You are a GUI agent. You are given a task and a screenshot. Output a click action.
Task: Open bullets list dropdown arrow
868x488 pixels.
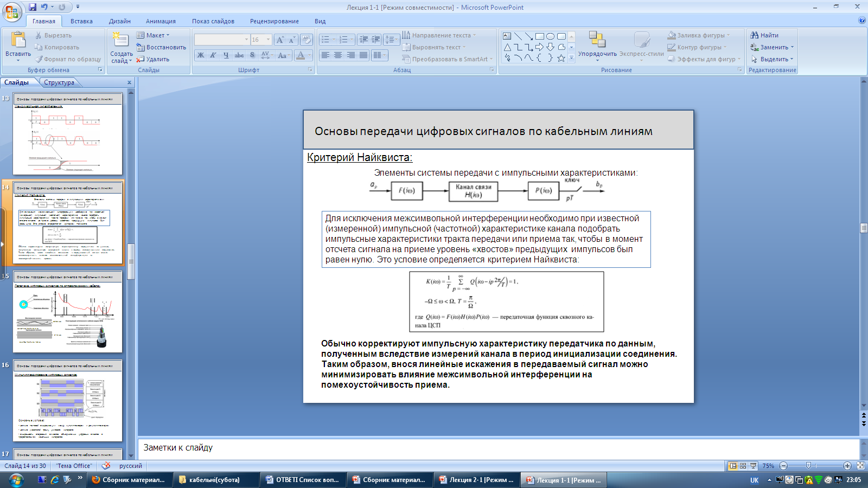[x=333, y=40]
